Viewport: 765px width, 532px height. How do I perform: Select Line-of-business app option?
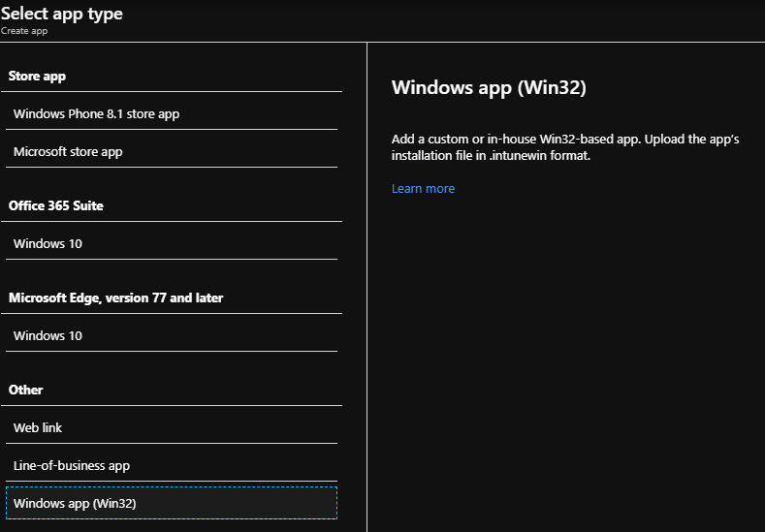pos(172,466)
